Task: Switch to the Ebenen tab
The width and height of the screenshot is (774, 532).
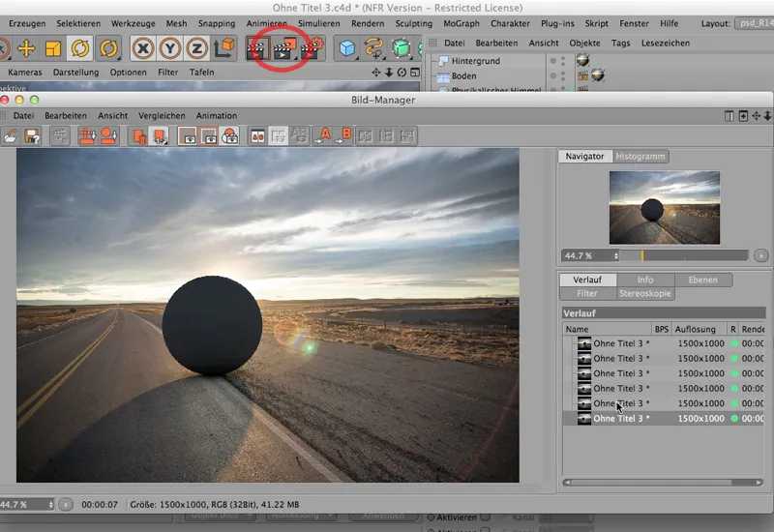Action: 702,281
